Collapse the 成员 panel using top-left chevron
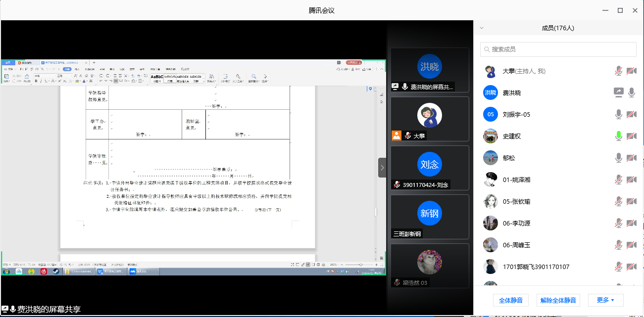Viewport: 644px width, 317px height. point(482,28)
